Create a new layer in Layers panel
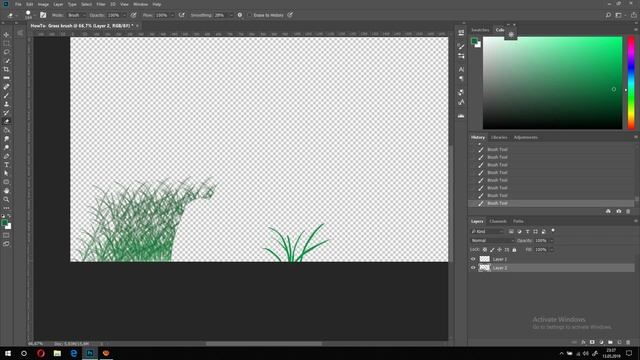Image resolution: width=640 pixels, height=360 pixels. coord(619,342)
